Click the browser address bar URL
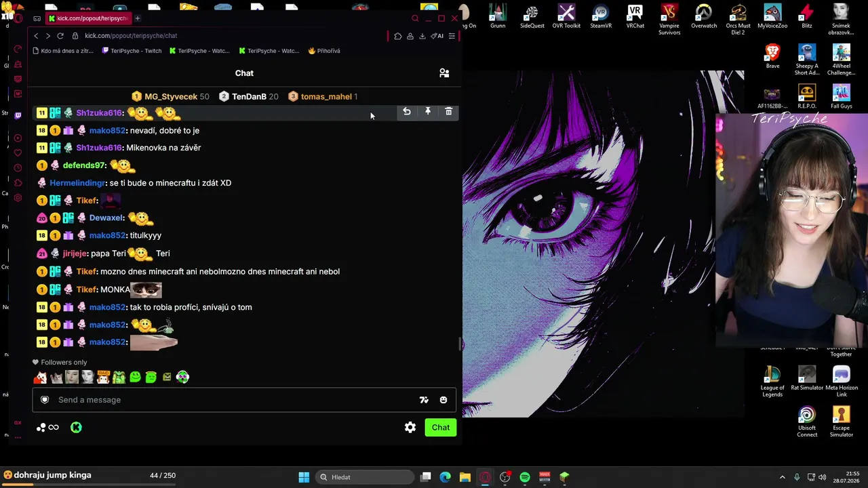Screen dimensions: 868x488 point(131,36)
